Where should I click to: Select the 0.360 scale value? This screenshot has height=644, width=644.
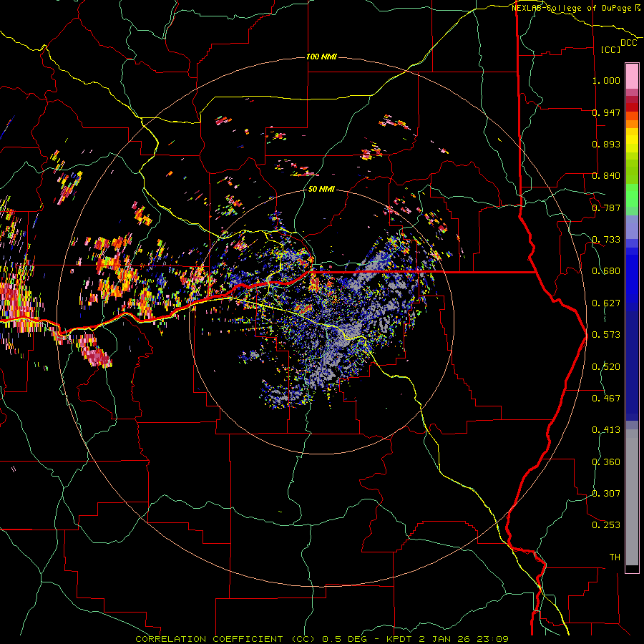pyautogui.click(x=606, y=462)
